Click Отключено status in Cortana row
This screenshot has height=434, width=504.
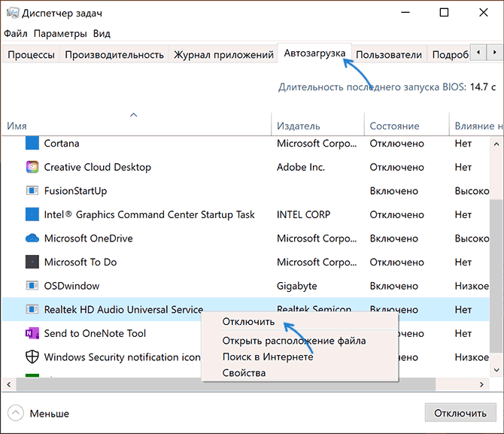396,143
